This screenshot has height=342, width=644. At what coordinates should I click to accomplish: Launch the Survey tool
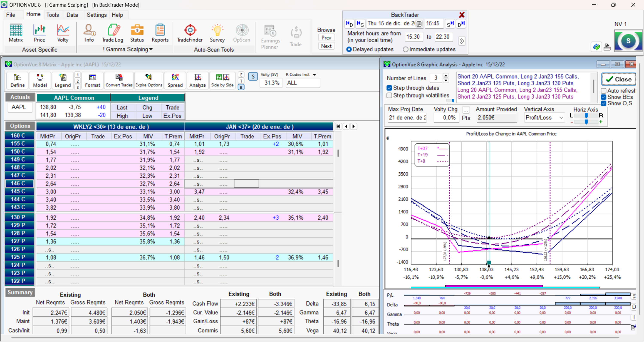pos(217,33)
